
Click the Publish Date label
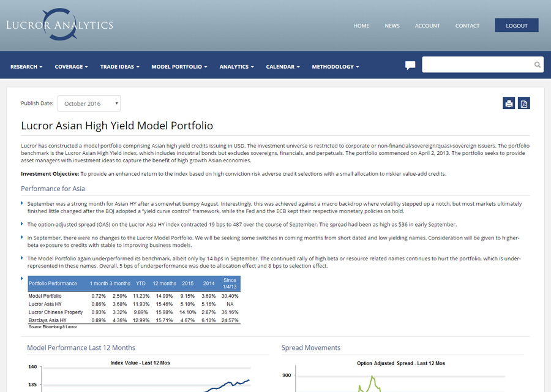[x=37, y=103]
